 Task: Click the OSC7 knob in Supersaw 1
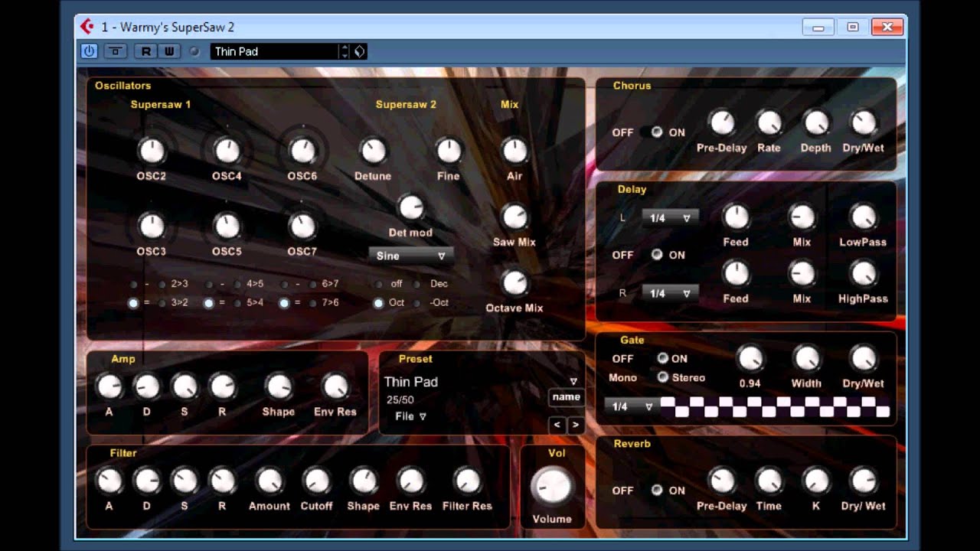[302, 226]
